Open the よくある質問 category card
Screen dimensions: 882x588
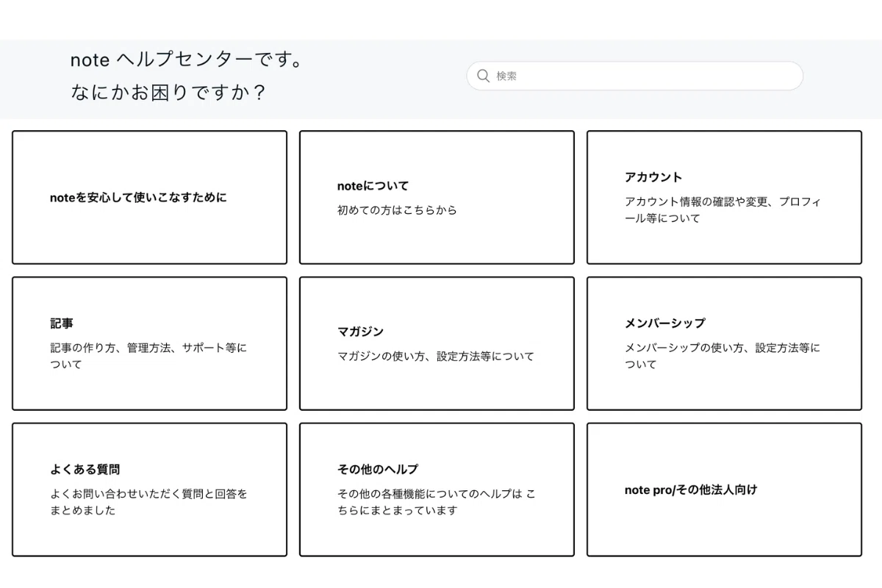tap(149, 490)
